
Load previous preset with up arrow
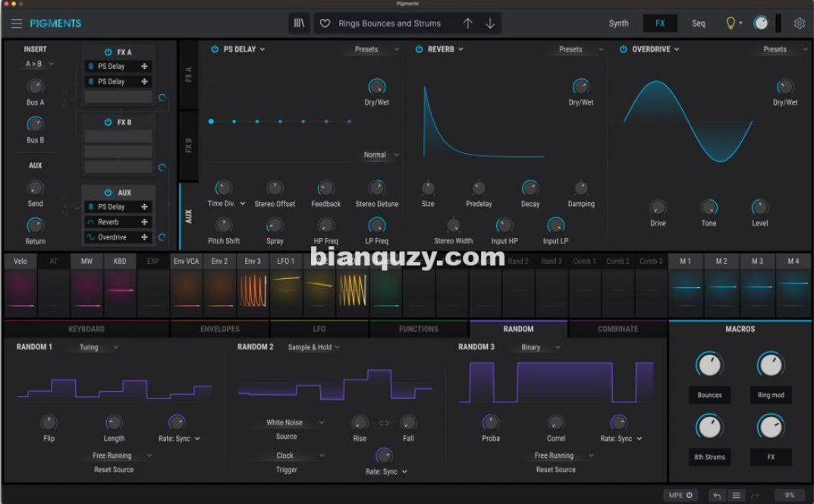click(467, 23)
